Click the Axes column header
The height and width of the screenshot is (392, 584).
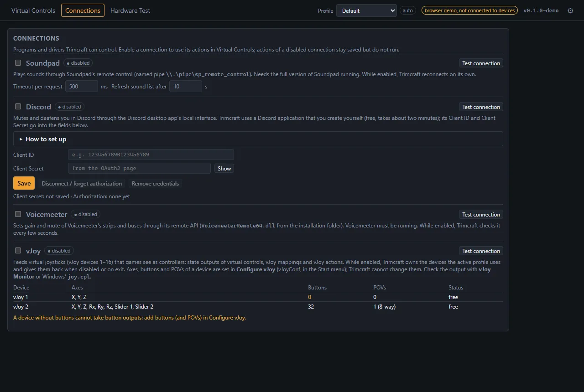click(x=77, y=288)
